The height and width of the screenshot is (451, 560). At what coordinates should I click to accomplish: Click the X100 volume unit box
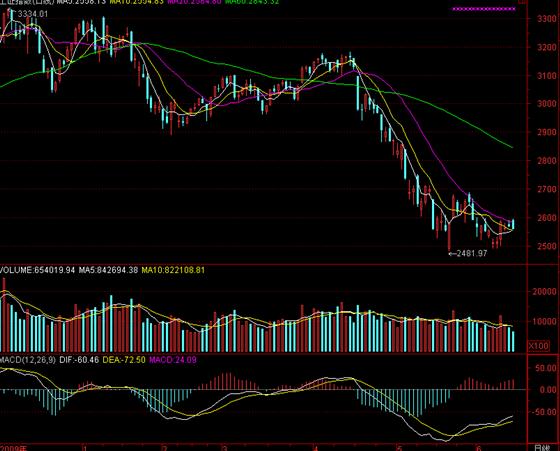(539, 346)
